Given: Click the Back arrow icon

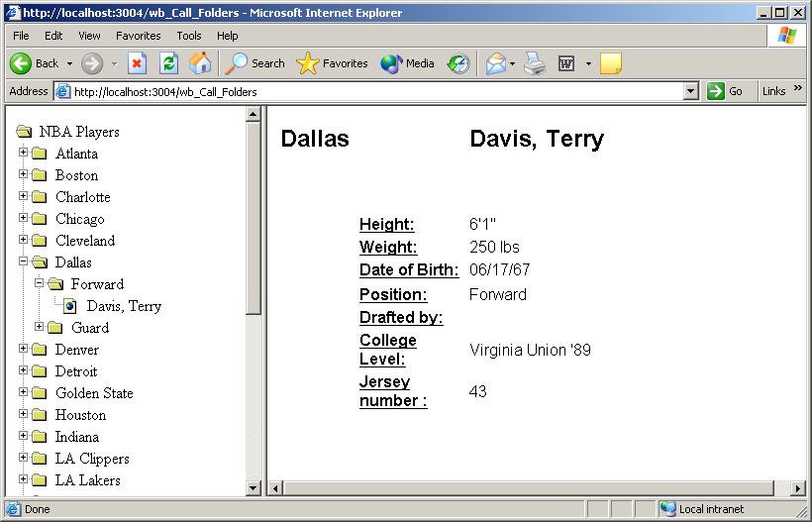Looking at the screenshot, I should pyautogui.click(x=21, y=63).
